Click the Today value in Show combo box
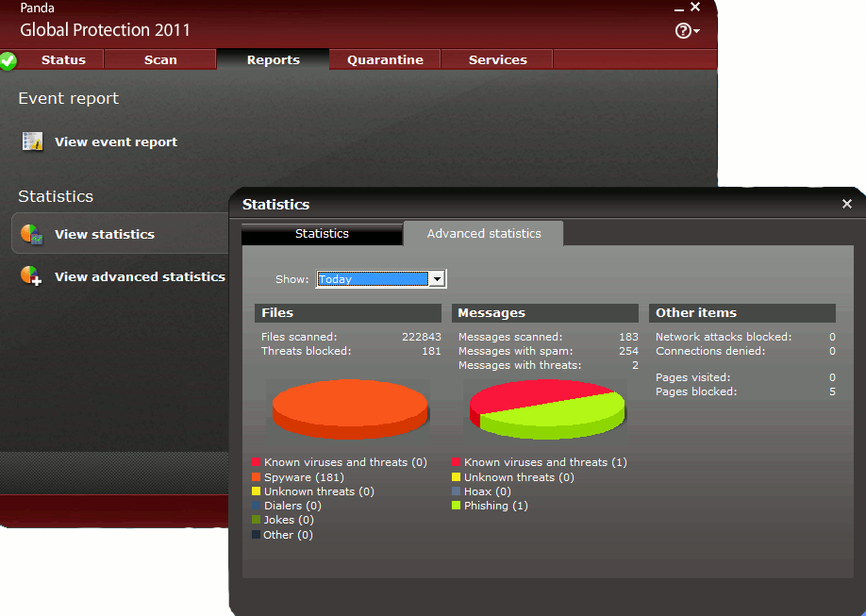 click(x=373, y=279)
